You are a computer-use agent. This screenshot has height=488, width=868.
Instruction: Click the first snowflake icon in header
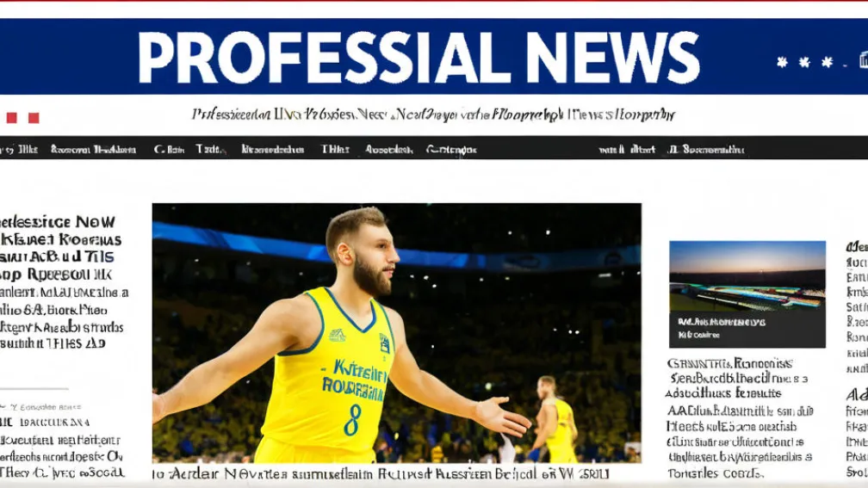pyautogui.click(x=782, y=62)
